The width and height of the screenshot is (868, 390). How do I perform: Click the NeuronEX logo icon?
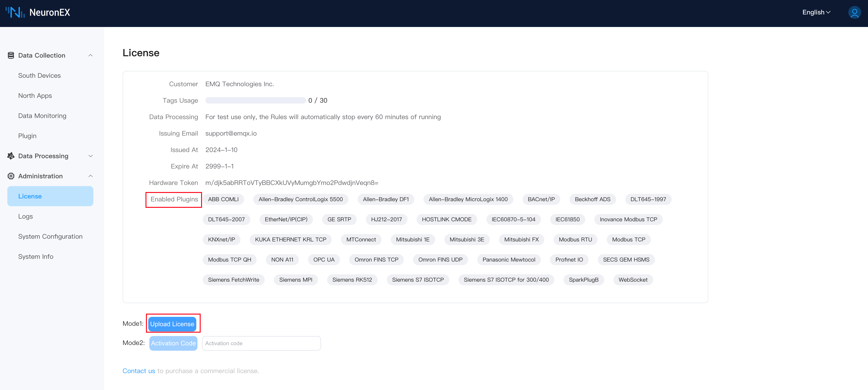pyautogui.click(x=15, y=13)
